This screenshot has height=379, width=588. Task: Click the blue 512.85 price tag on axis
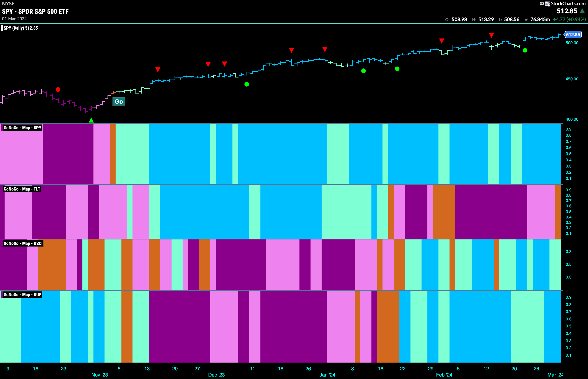pos(573,35)
